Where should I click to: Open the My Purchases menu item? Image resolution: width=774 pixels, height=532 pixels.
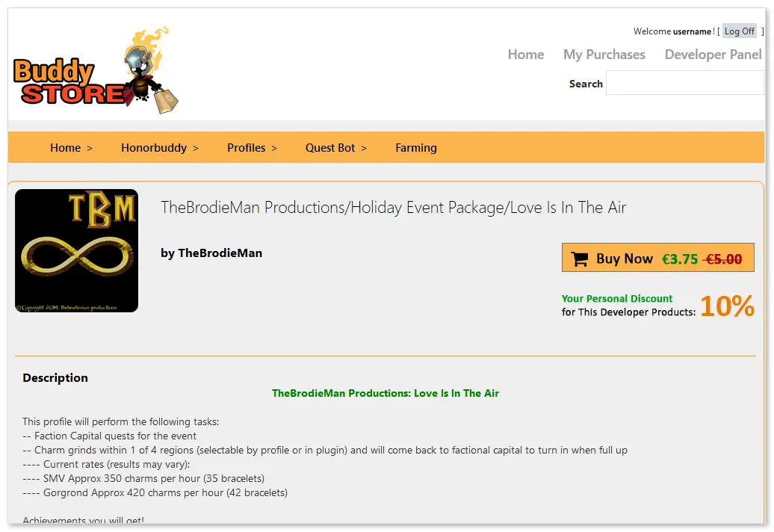604,55
